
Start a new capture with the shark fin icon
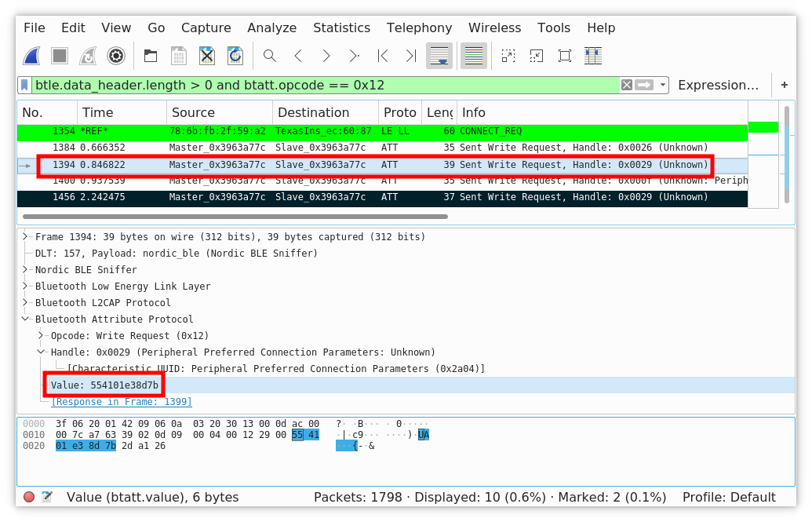pos(31,55)
